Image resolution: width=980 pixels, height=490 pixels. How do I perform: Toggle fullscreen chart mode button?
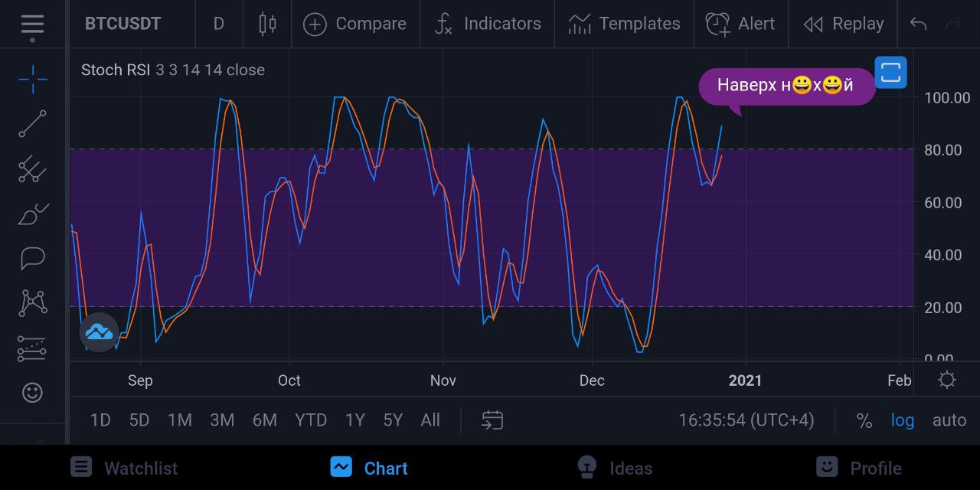click(x=890, y=73)
